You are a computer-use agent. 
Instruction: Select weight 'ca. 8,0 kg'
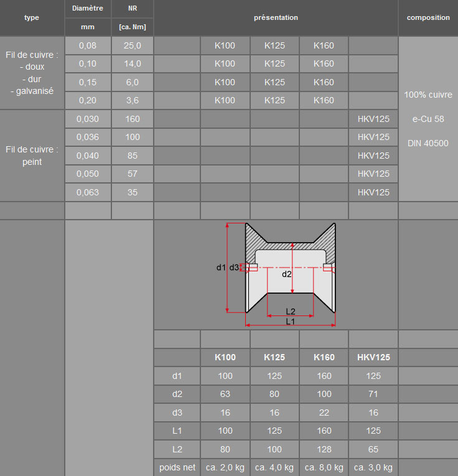point(324,467)
